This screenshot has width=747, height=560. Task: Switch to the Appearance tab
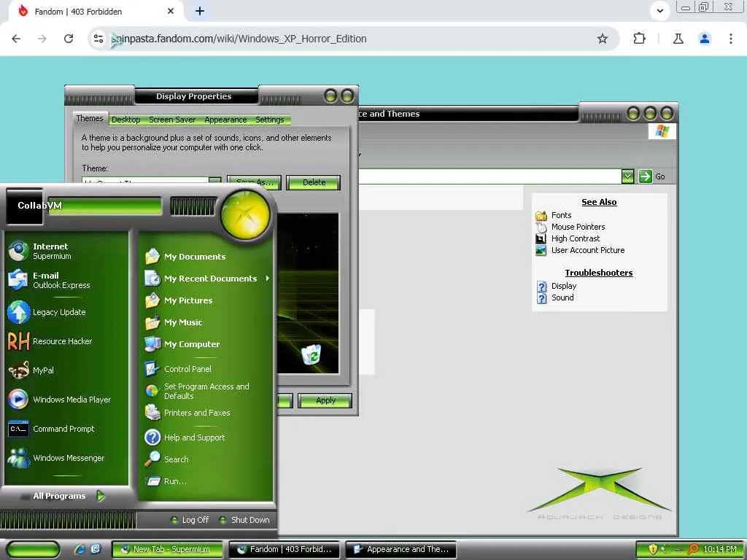click(225, 120)
